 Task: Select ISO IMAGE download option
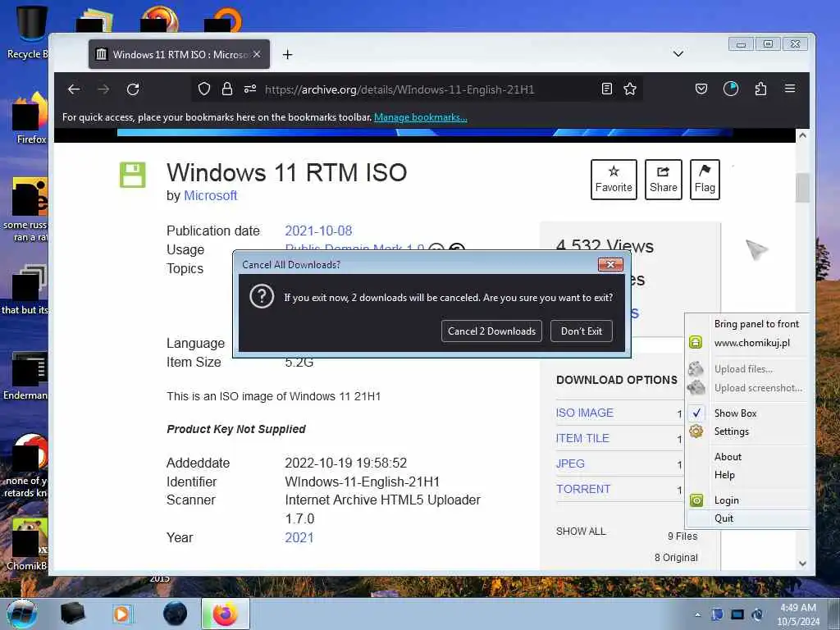point(584,413)
